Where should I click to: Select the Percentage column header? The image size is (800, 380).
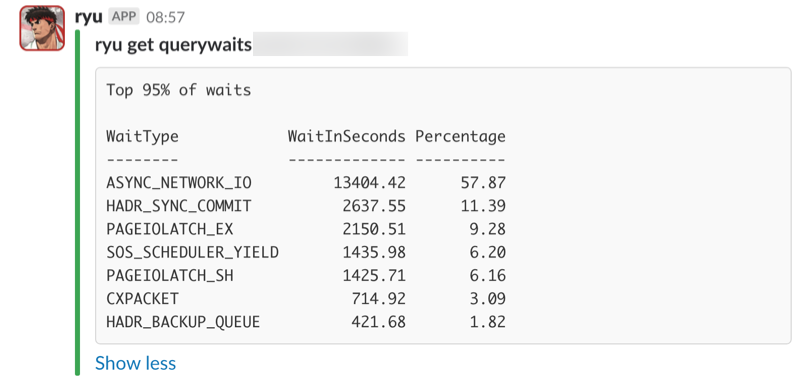[x=460, y=136]
